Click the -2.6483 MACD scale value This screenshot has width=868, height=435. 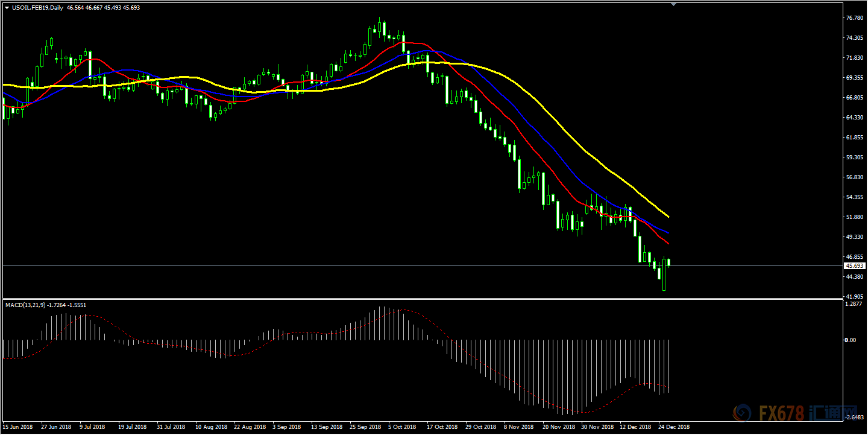pos(855,417)
